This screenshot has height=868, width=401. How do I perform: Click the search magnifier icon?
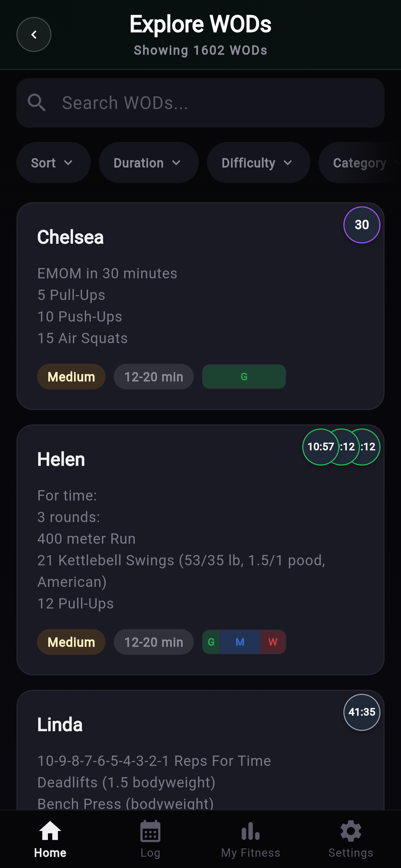[37, 103]
